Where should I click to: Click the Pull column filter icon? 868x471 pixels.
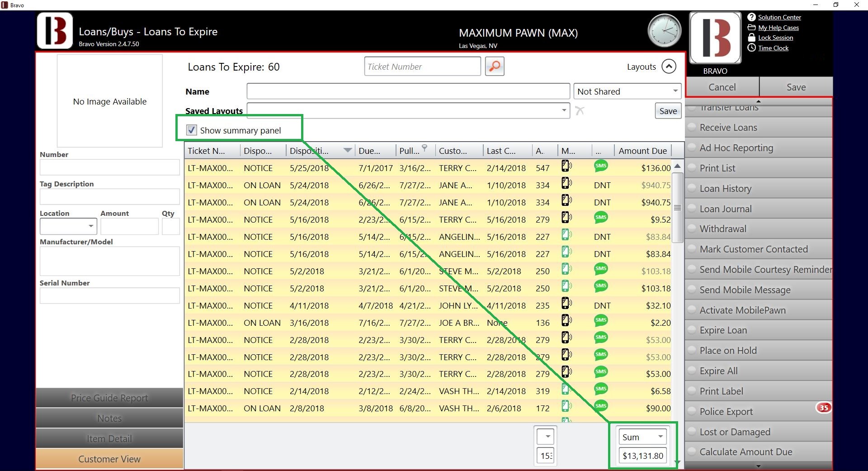coord(425,148)
